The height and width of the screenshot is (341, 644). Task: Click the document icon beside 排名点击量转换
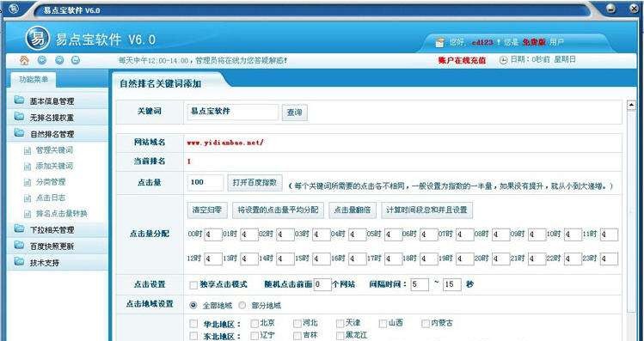pyautogui.click(x=28, y=214)
